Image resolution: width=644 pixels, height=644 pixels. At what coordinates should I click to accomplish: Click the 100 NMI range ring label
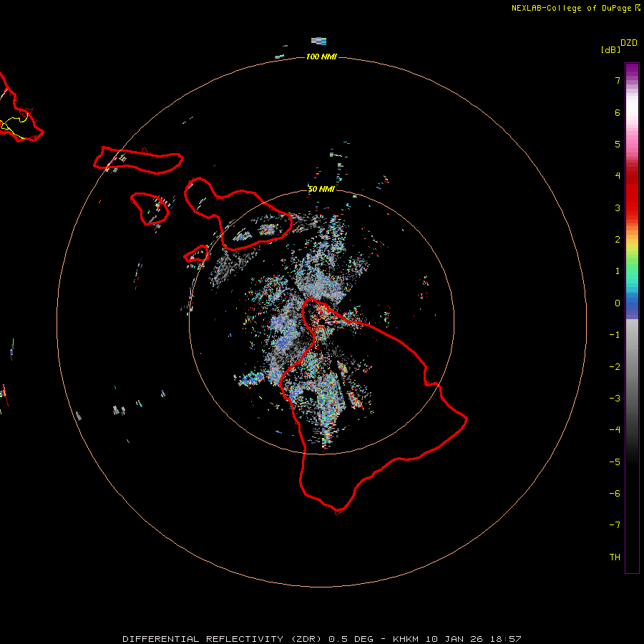(x=321, y=57)
